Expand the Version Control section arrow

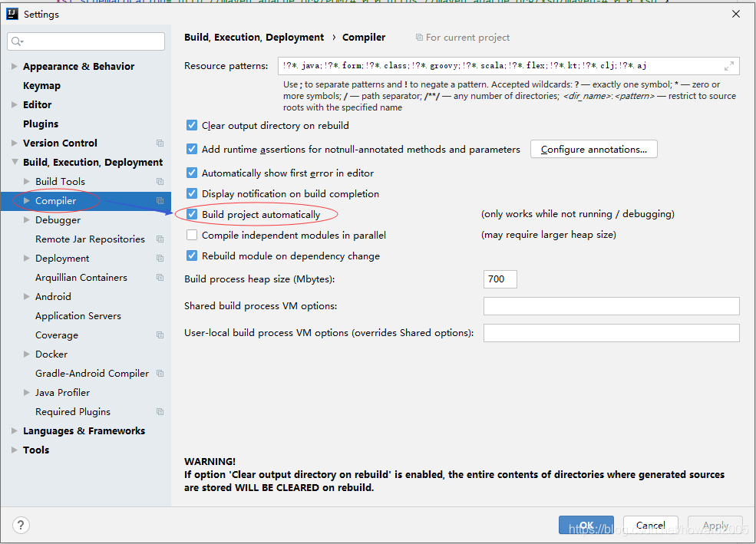15,143
